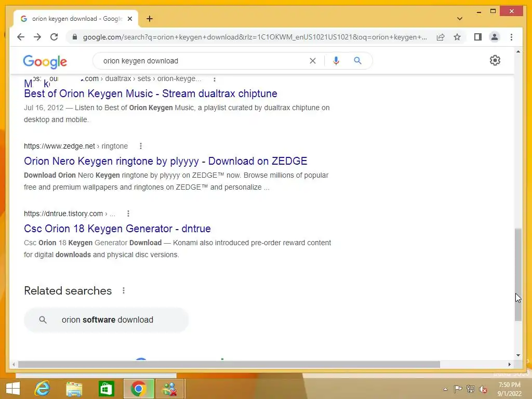
Task: Click the https://dntrue.tistory.com URL text
Action: (63, 214)
